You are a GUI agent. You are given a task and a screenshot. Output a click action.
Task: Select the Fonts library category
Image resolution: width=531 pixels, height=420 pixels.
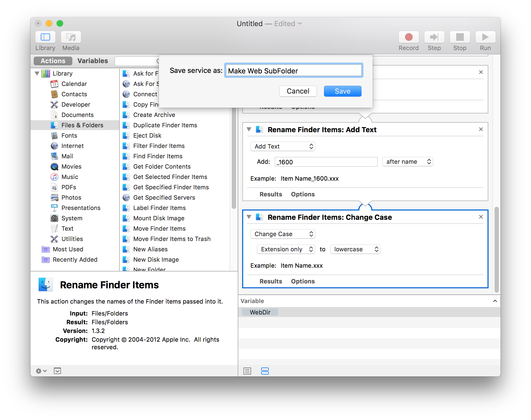[x=69, y=135]
